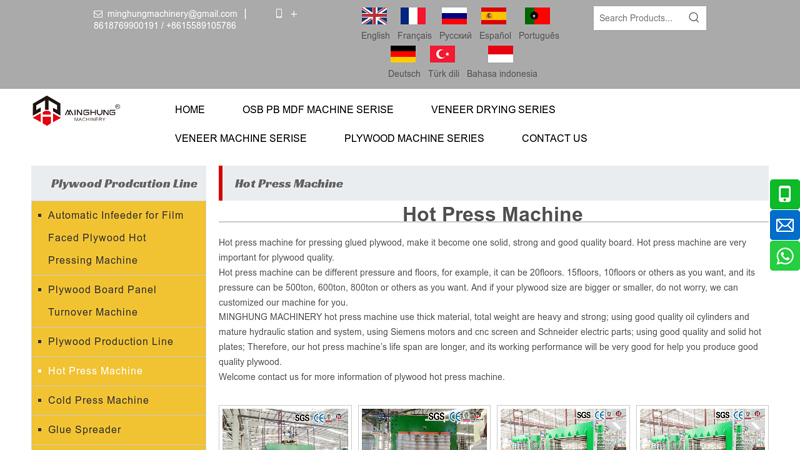Click the Português language label

(x=539, y=36)
